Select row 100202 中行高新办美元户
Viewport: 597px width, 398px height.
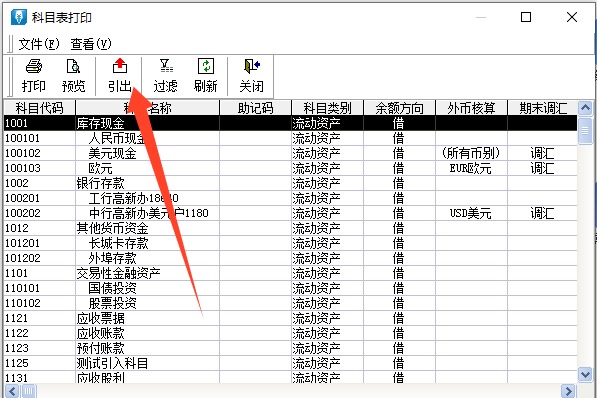coord(291,213)
